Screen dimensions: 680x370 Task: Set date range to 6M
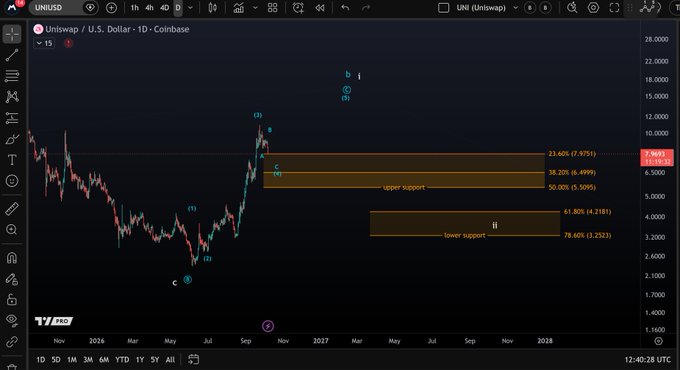tap(104, 360)
